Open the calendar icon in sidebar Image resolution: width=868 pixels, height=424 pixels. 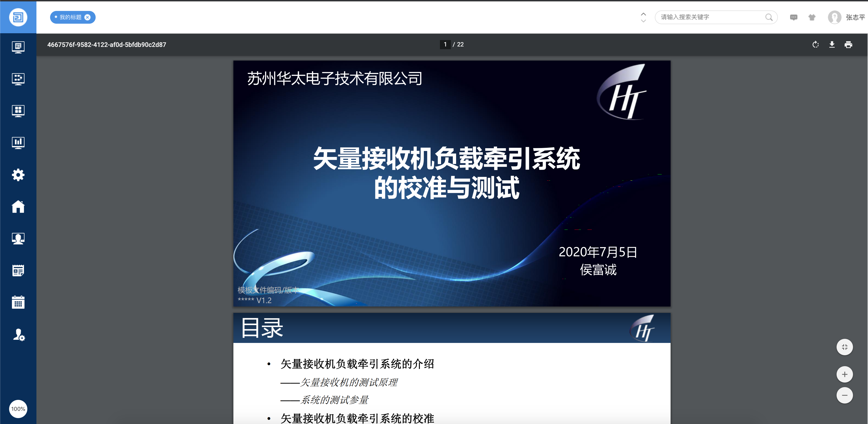click(18, 302)
